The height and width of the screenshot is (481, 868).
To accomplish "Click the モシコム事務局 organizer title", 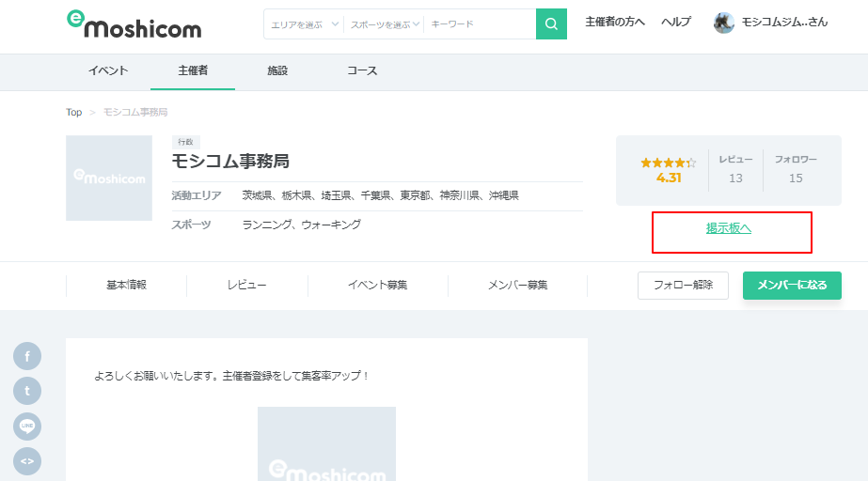I will click(230, 162).
